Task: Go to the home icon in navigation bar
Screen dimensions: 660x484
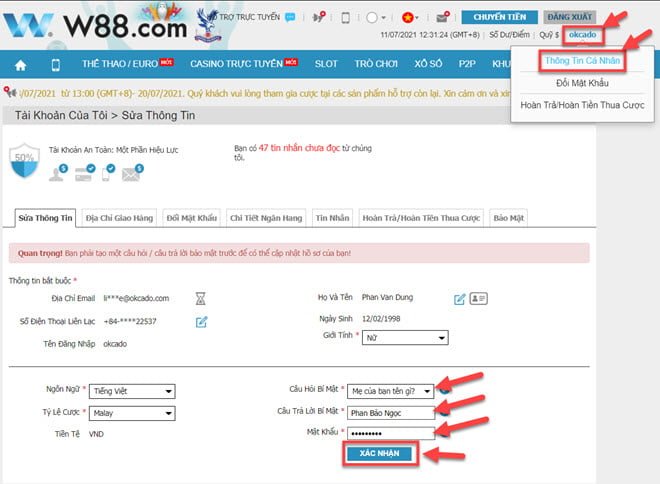Action: (x=20, y=65)
